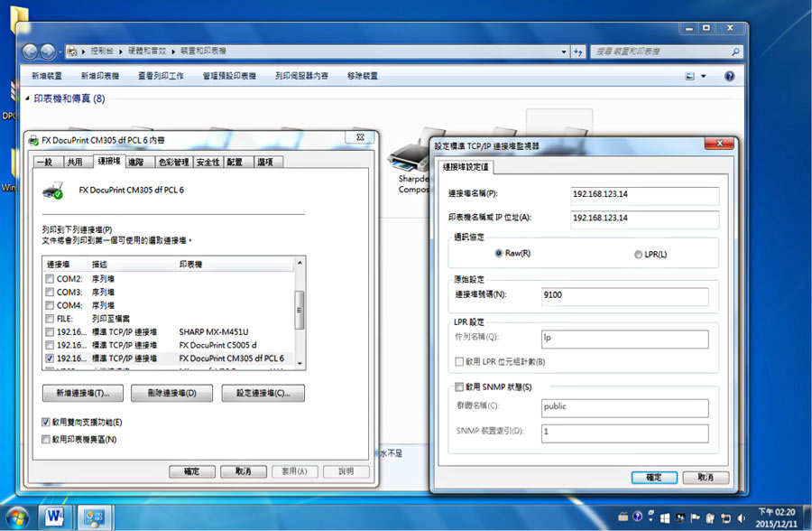Image resolution: width=812 pixels, height=531 pixels.
Task: Select the Raw(R) protocol radio button
Action: click(499, 253)
